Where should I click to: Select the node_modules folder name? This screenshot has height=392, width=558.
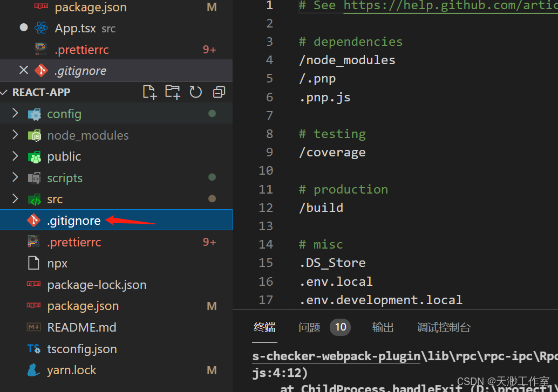[x=88, y=135]
